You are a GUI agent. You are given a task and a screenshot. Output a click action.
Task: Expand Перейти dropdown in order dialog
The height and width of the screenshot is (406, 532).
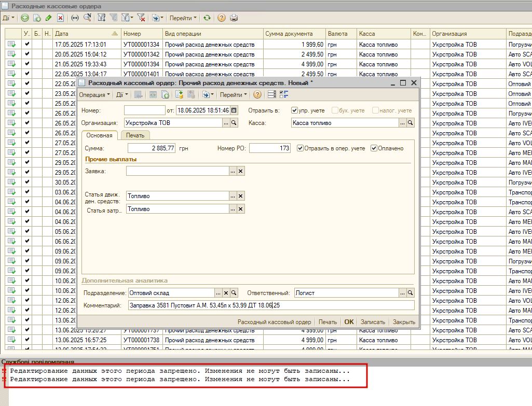pyautogui.click(x=233, y=95)
